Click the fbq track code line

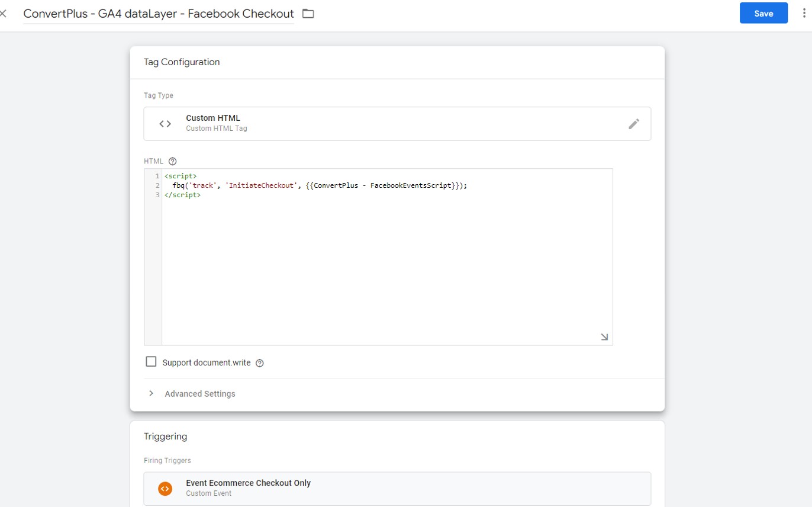pyautogui.click(x=320, y=185)
